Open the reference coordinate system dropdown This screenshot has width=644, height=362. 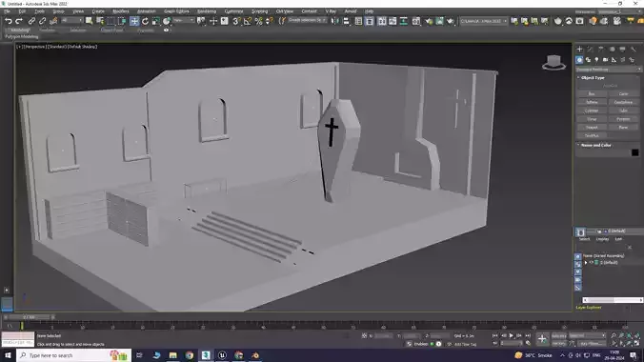pos(184,20)
